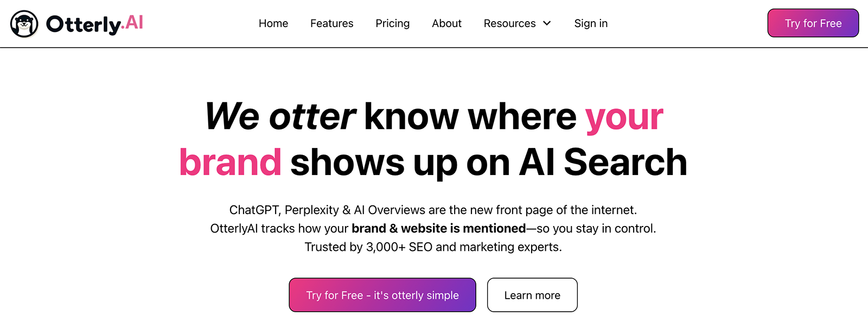The height and width of the screenshot is (335, 868).
Task: Click "know where" in the headline
Action: [470, 117]
